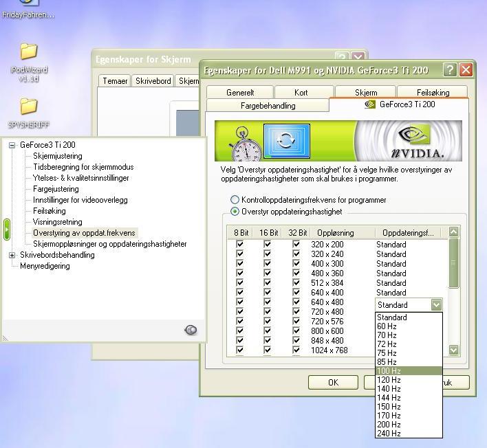Click the Oppdateringsf... column header
The height and width of the screenshot is (448, 487).
click(x=408, y=233)
